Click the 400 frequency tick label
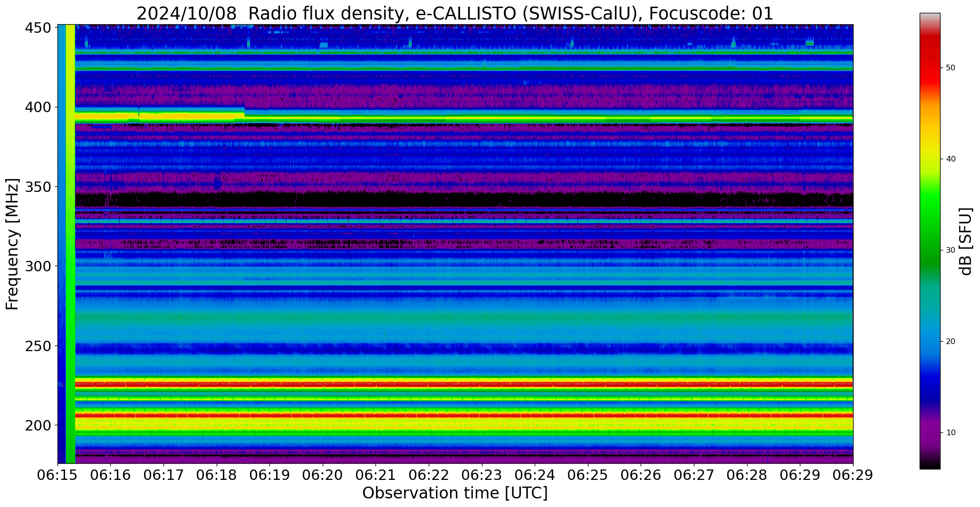The height and width of the screenshot is (507, 980). (38, 107)
